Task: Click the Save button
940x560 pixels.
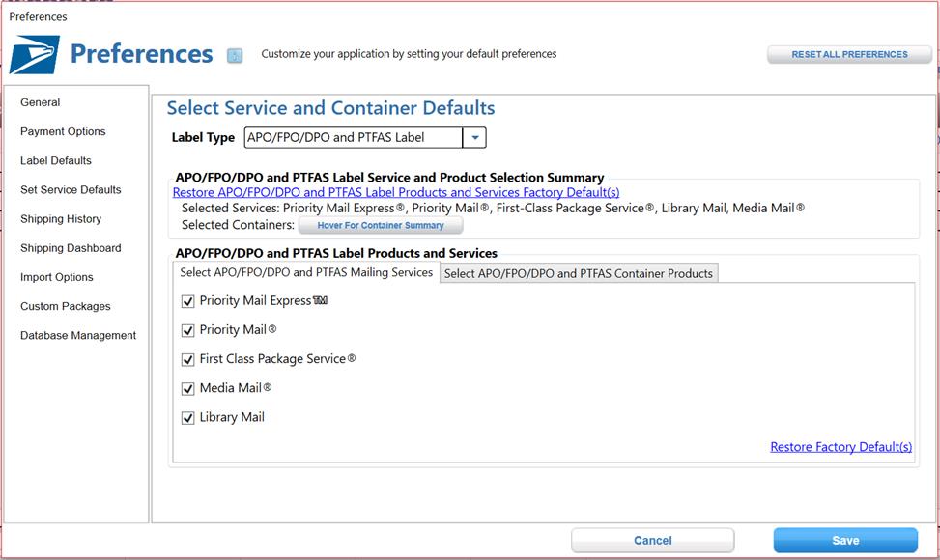Action: point(845,541)
